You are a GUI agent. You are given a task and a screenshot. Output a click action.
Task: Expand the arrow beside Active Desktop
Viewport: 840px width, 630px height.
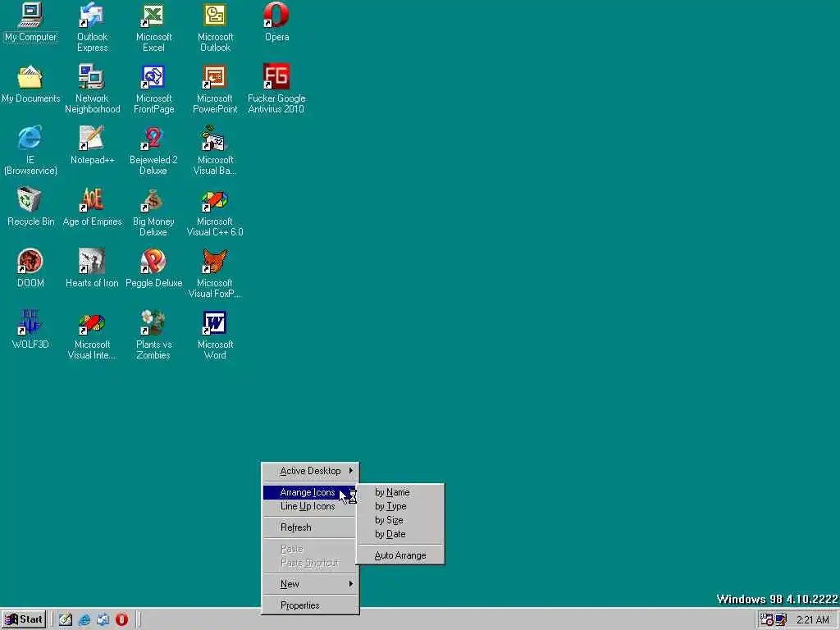tap(351, 470)
